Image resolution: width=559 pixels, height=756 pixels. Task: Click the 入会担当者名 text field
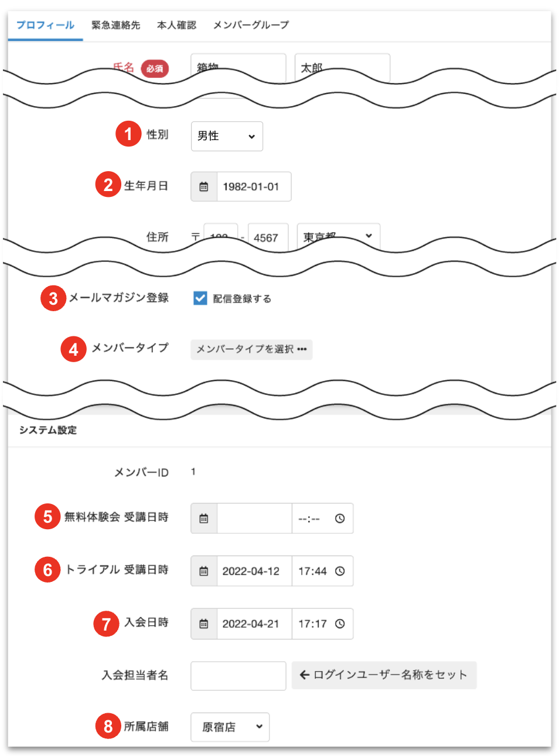point(238,676)
